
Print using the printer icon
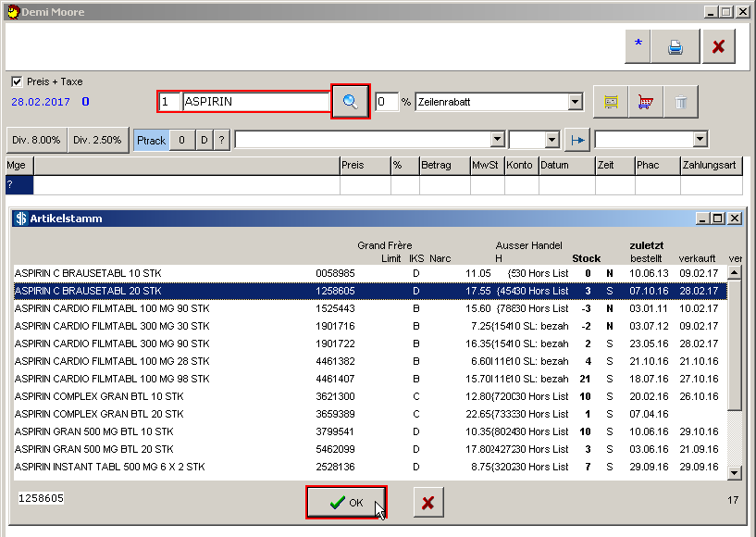[675, 46]
